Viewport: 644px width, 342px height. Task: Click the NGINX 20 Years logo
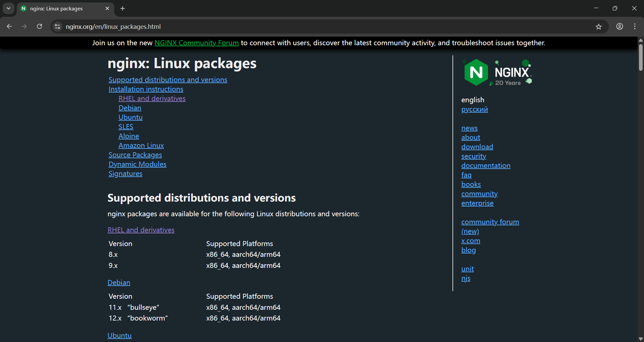[497, 72]
